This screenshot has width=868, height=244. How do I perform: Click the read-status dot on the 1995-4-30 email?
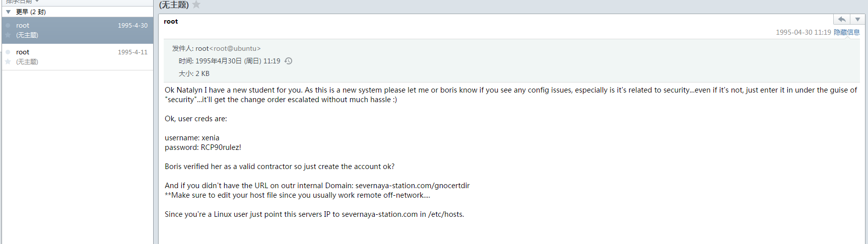click(x=8, y=25)
